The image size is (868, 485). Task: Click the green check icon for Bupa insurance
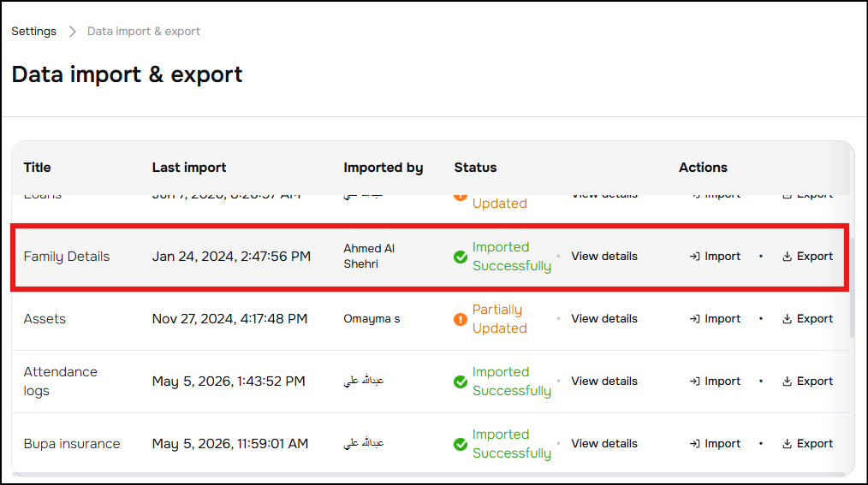pyautogui.click(x=460, y=445)
